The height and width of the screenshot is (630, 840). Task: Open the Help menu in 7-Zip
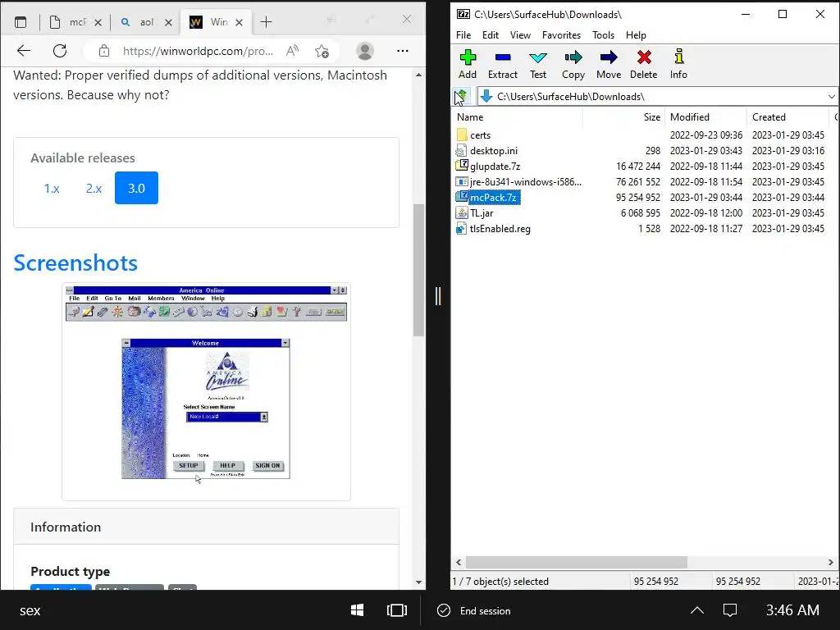[x=636, y=34]
